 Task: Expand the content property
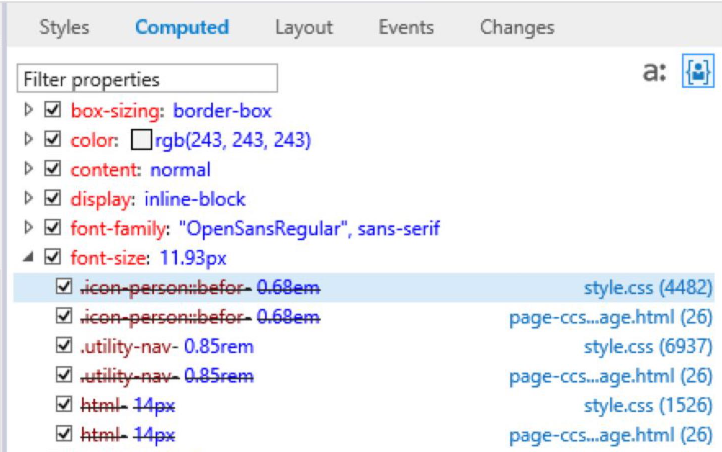pyautogui.click(x=29, y=169)
